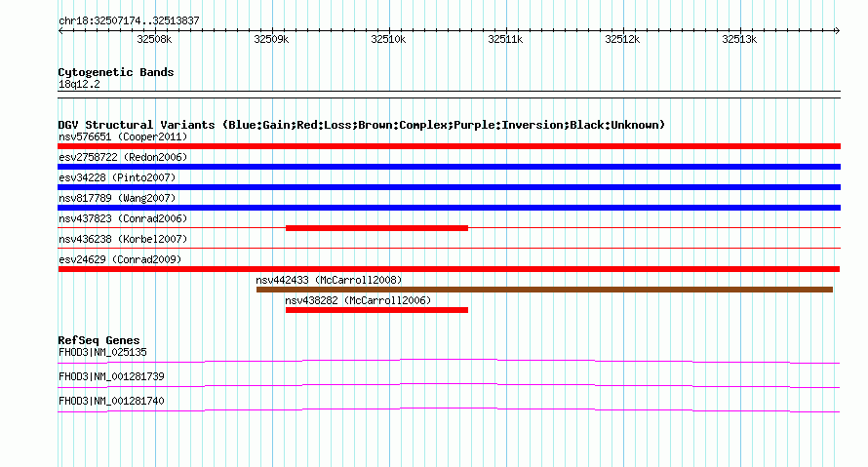Select the Cytogenetic Bands track title

[x=116, y=72]
